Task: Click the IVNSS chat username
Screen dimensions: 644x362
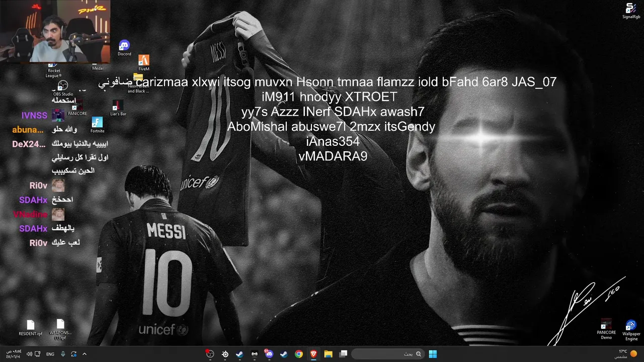Action: 34,115
